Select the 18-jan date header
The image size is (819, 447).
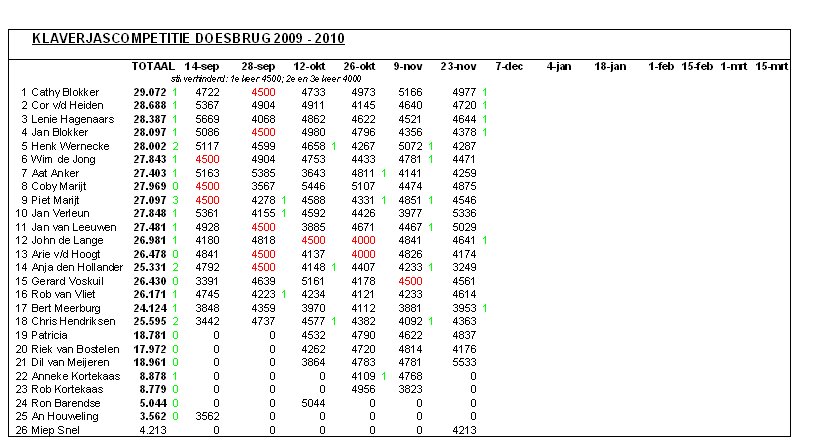coord(610,66)
